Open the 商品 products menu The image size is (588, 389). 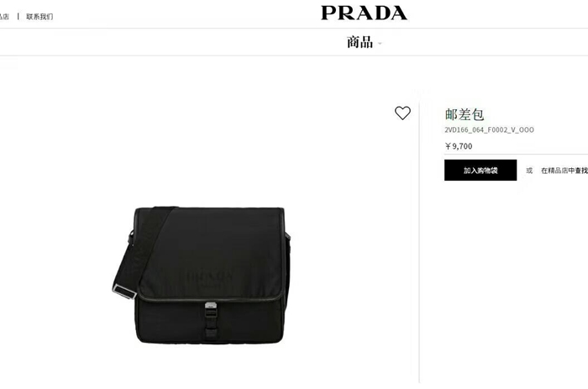[360, 42]
